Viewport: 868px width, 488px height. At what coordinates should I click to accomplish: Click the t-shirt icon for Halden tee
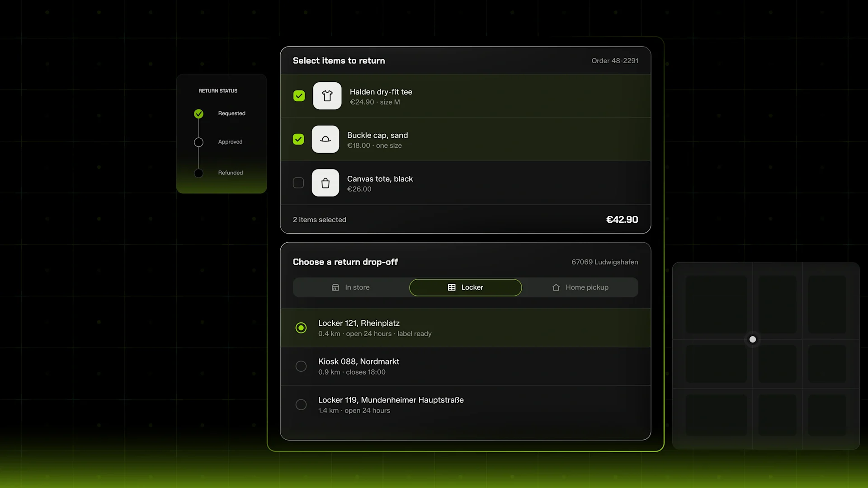(327, 96)
